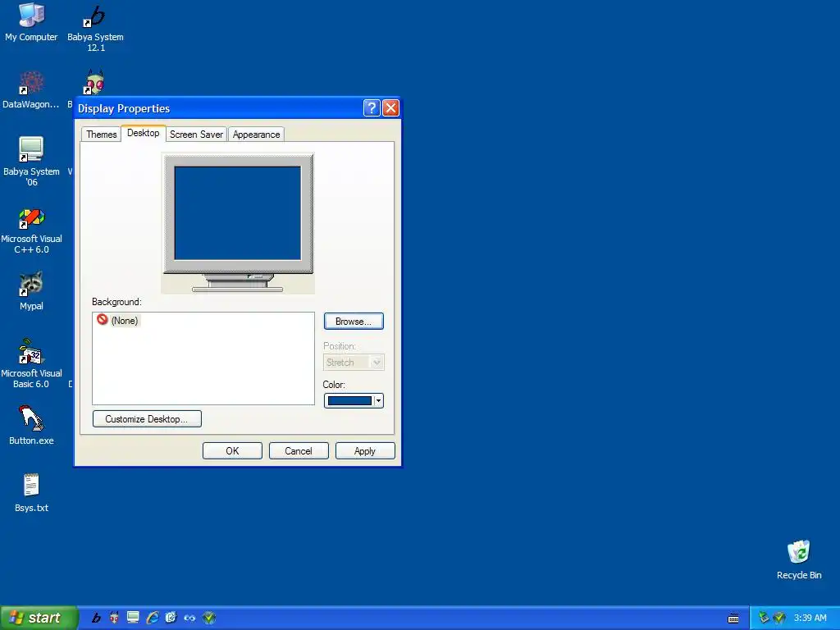The width and height of the screenshot is (840, 630).
Task: Select the alien-face desktop icon behind the dialog
Action: tap(95, 82)
